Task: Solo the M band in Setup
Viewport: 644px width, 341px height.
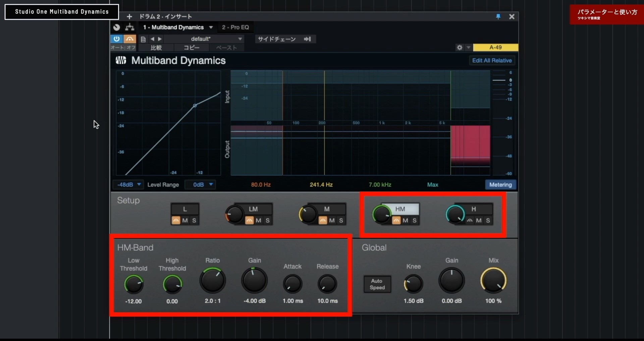Action: click(340, 221)
